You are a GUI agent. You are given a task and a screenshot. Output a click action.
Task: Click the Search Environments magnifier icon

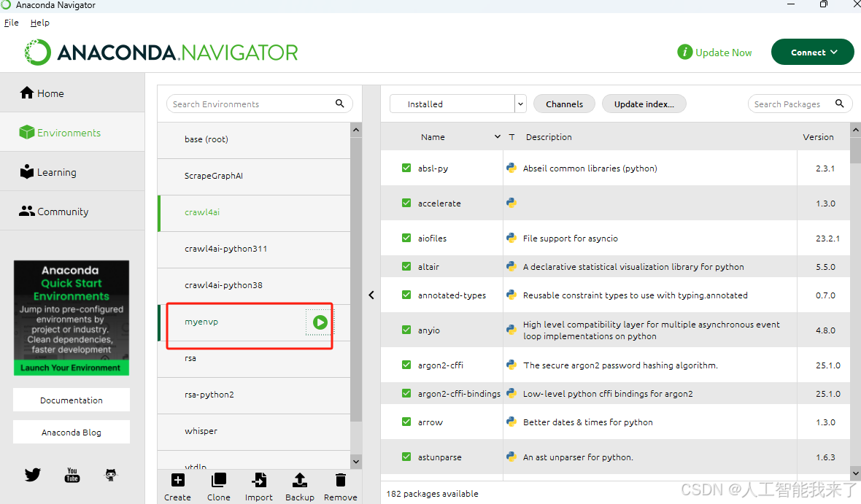340,104
